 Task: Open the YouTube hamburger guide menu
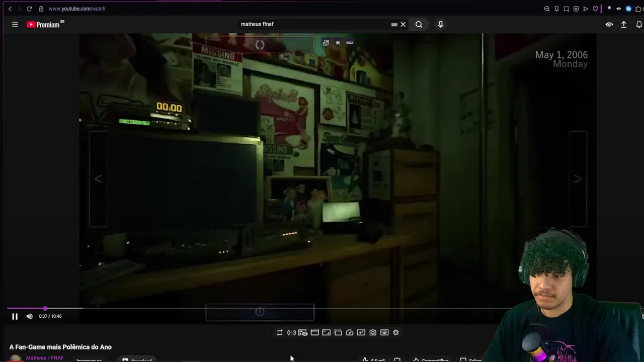pyautogui.click(x=15, y=24)
